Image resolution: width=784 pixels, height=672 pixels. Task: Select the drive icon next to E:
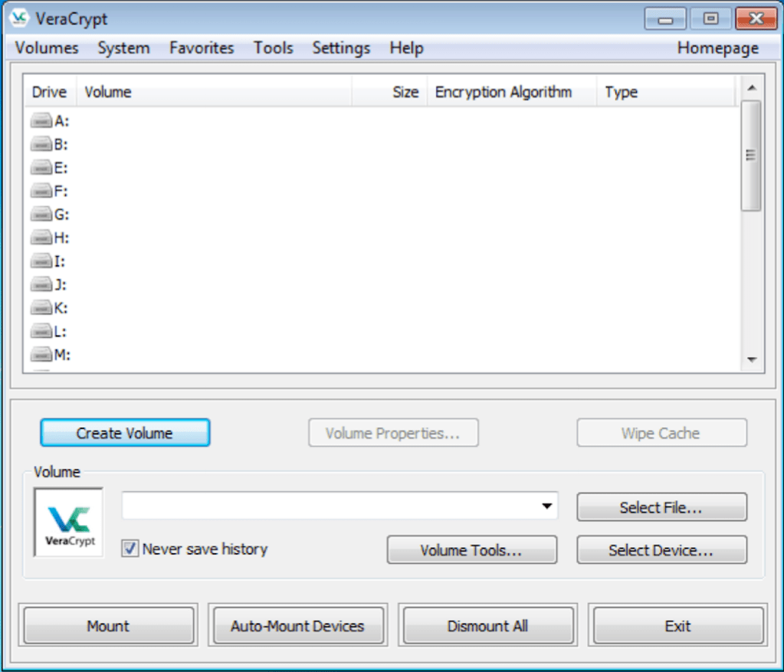pos(41,168)
